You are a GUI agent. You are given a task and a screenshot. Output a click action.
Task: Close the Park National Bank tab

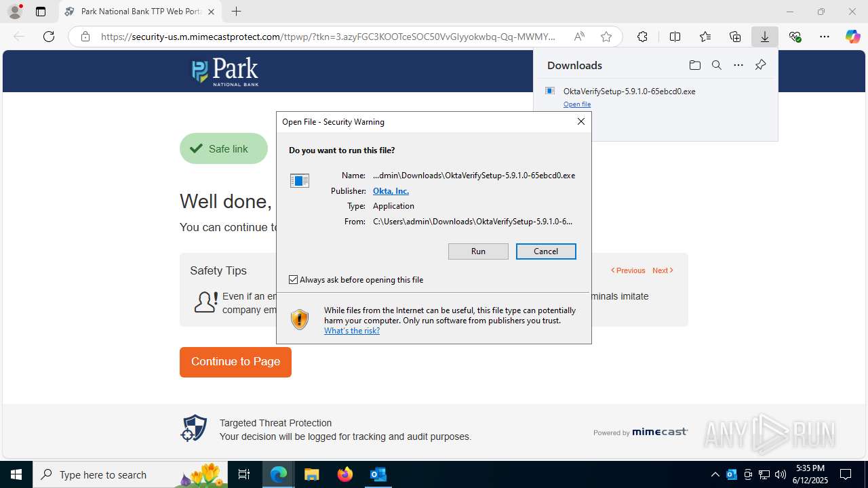click(x=211, y=12)
